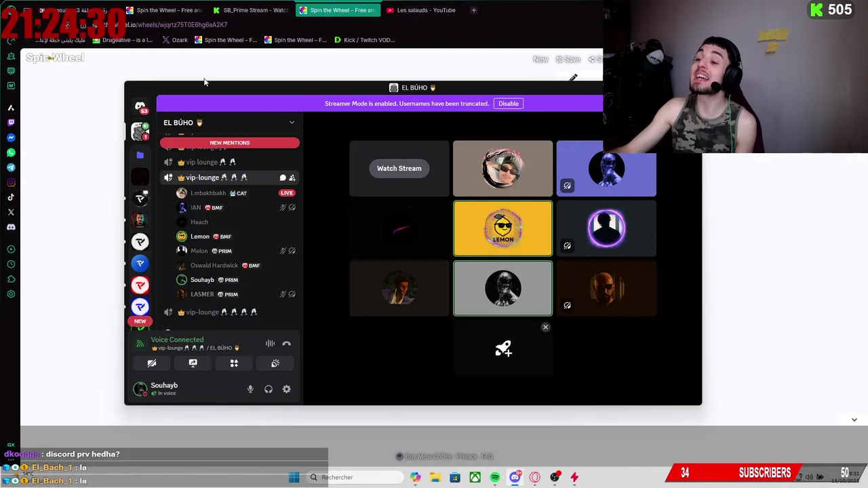Open Drugeative bookmark

[x=123, y=40]
